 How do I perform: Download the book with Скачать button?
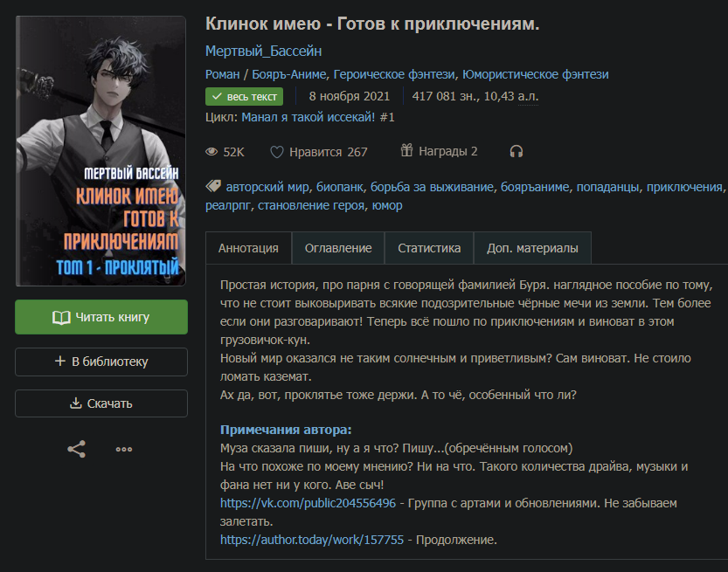(x=101, y=403)
